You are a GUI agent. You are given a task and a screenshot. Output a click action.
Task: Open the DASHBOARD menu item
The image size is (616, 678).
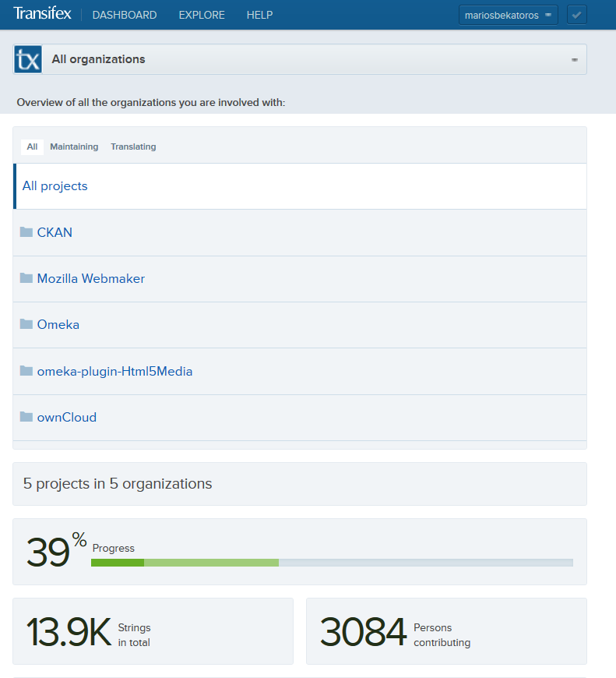[125, 15]
